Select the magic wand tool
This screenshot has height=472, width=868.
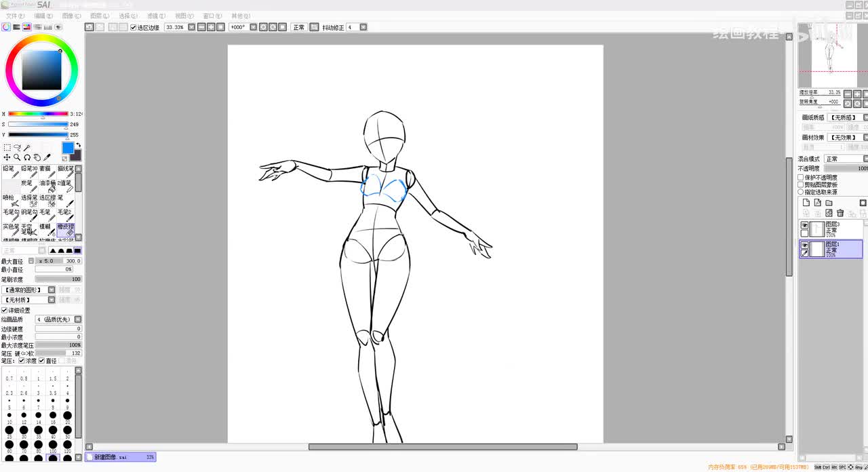[x=27, y=147]
